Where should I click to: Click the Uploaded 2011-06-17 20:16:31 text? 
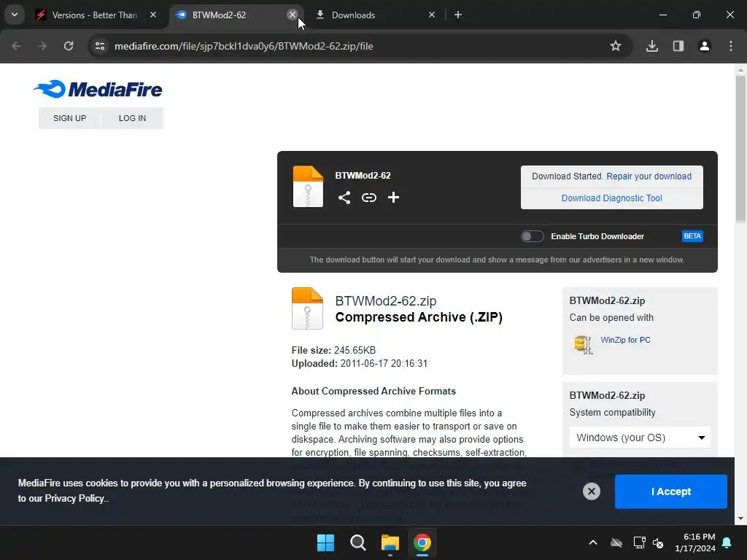point(359,363)
